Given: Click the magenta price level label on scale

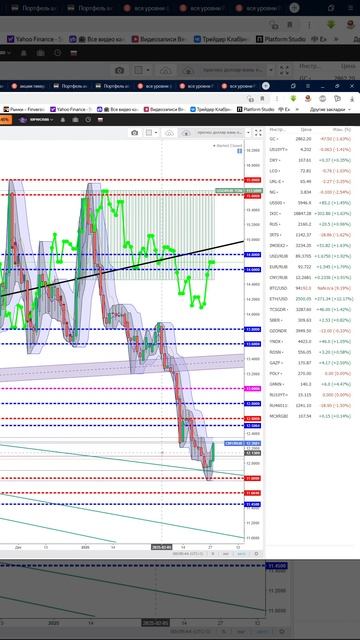Looking at the screenshot, I should pyautogui.click(x=252, y=389).
